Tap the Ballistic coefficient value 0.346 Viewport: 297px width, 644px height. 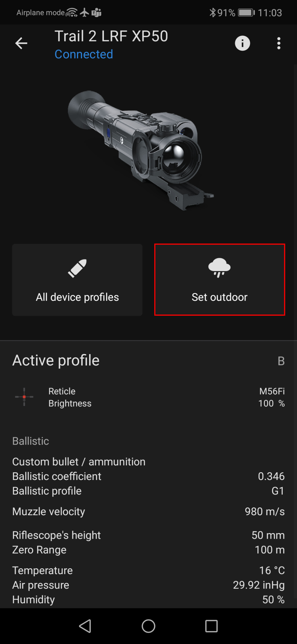271,476
